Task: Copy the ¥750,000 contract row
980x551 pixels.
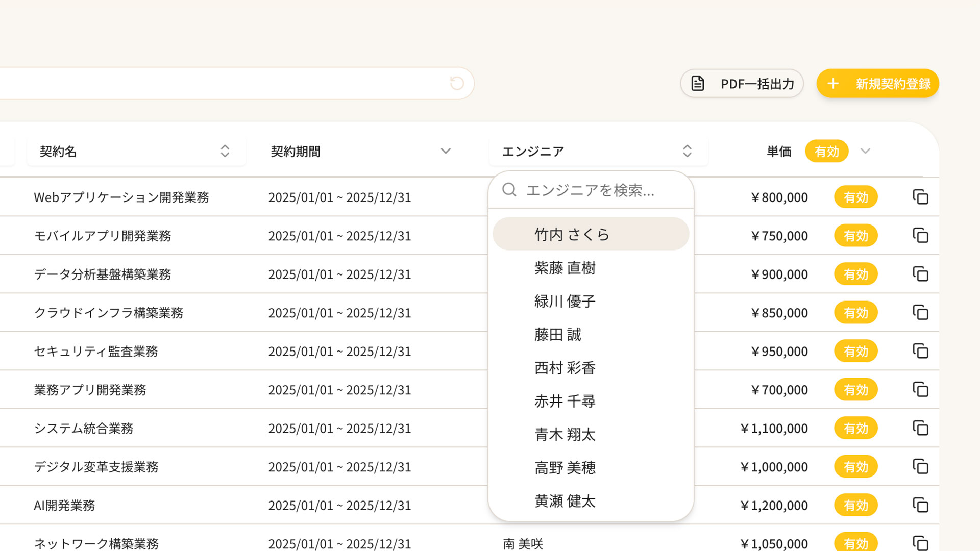Action: tap(920, 236)
